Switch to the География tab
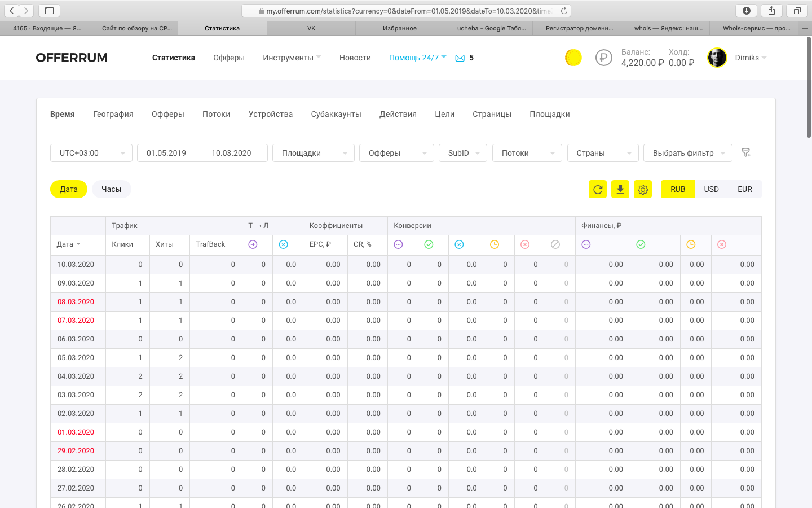The image size is (812, 508). click(x=113, y=114)
